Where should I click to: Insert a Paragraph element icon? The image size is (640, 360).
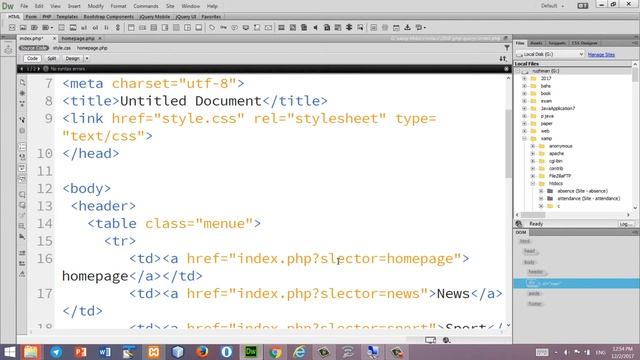coord(34,27)
